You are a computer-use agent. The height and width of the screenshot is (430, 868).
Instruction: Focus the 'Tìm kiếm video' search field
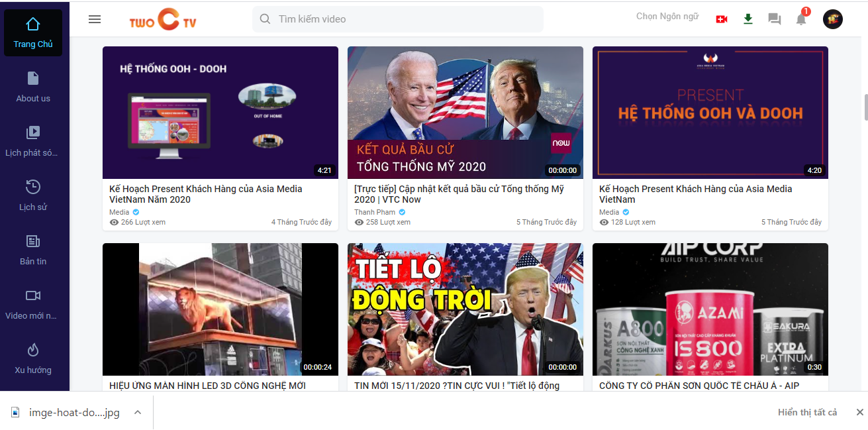tap(397, 19)
